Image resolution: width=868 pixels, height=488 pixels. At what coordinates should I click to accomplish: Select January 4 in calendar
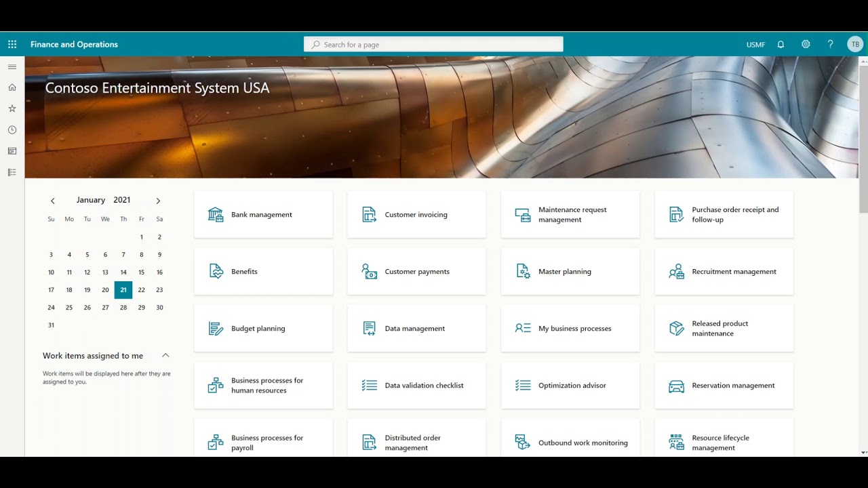[69, 255]
